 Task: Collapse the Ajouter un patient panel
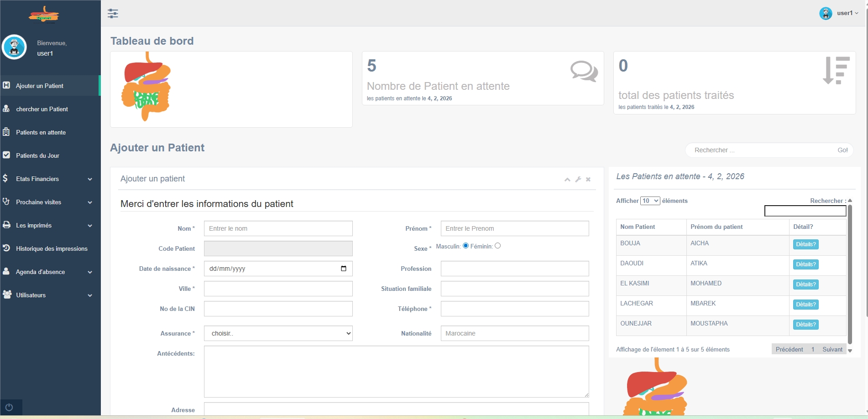(567, 180)
